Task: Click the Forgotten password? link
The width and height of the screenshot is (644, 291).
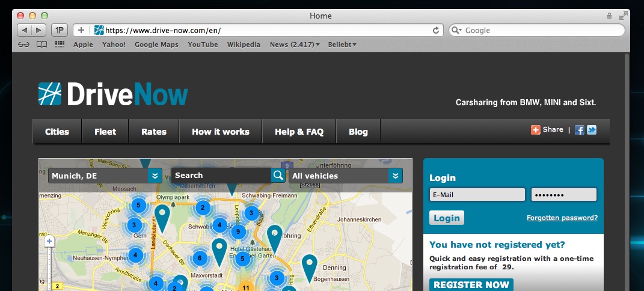Action: pos(562,218)
